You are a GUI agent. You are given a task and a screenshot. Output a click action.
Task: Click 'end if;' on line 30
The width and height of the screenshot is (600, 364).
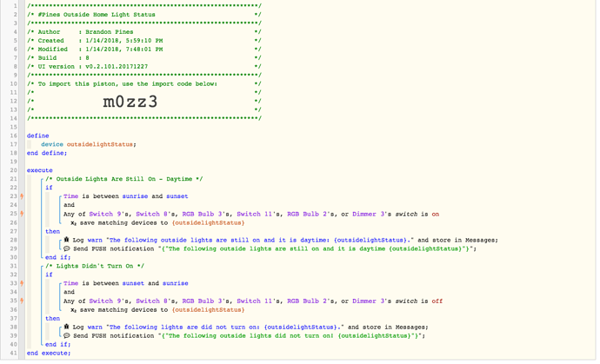pos(58,257)
